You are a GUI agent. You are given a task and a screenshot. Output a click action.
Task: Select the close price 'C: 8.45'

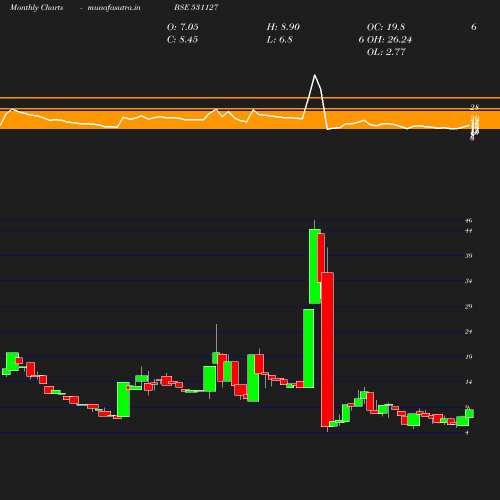point(182,39)
